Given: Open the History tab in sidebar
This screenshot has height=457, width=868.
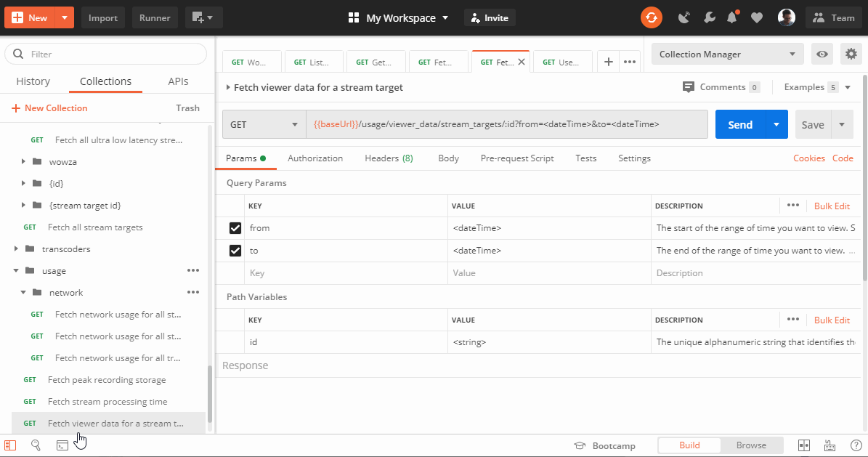Looking at the screenshot, I should 33,81.
